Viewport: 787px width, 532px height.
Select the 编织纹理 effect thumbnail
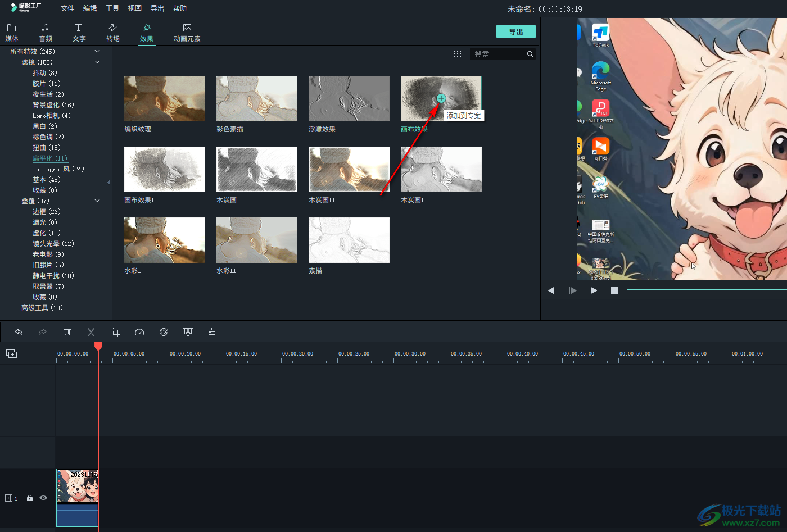point(165,99)
